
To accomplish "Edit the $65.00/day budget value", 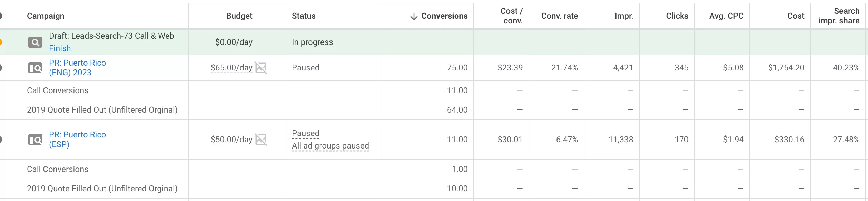I will tap(231, 68).
